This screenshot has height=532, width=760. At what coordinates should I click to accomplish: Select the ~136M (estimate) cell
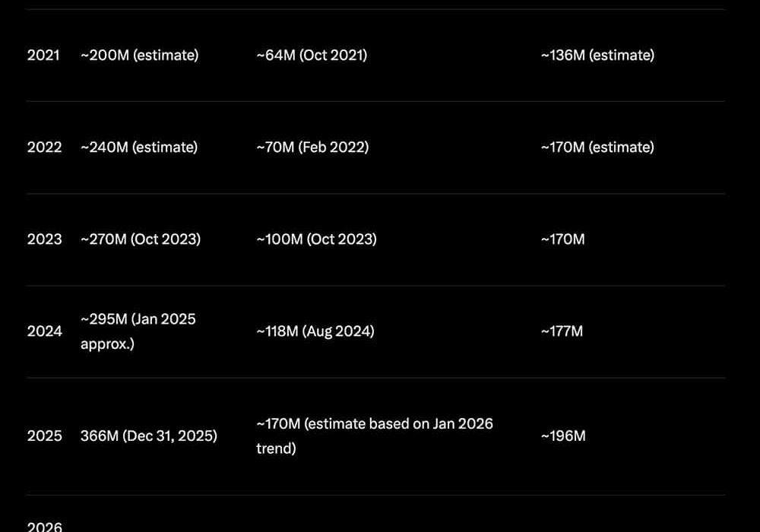(x=597, y=55)
